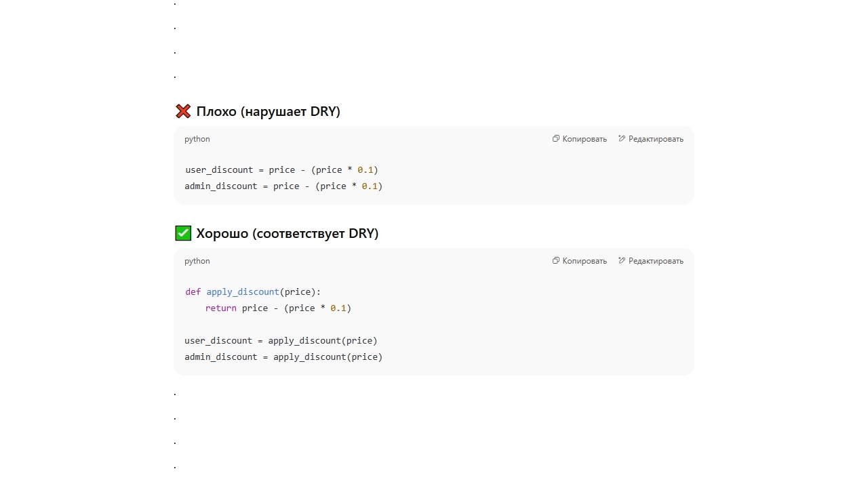Click the green checkmark emoji beside 'Хорошо'
The height and width of the screenshot is (488, 868).
click(x=182, y=233)
